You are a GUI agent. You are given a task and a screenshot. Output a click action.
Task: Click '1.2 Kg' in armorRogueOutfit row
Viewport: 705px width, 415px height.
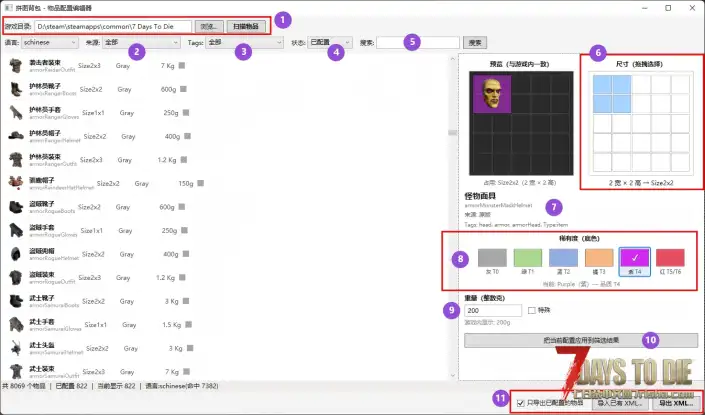(165, 278)
